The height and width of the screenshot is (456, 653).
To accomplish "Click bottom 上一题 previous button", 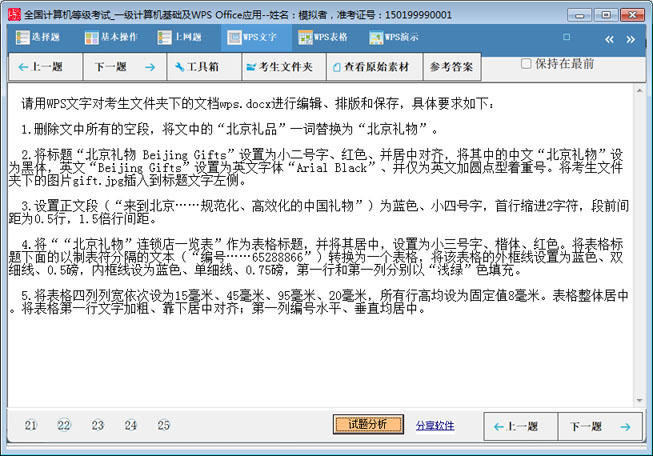I will coord(521,426).
